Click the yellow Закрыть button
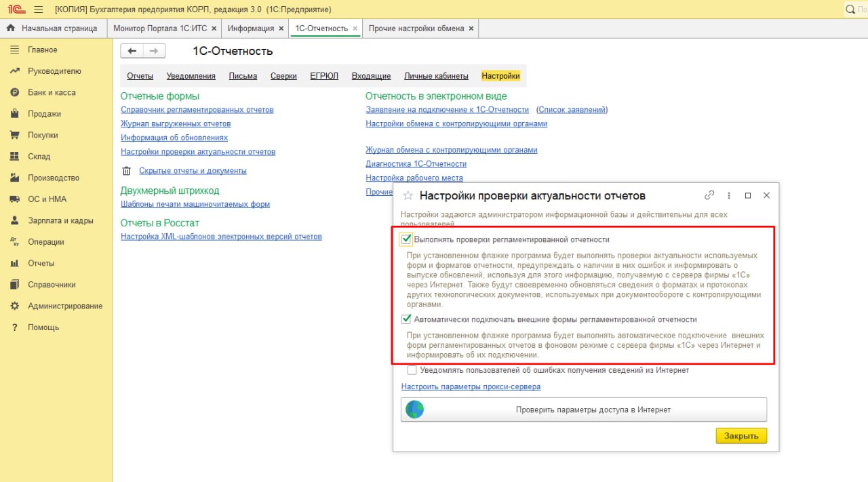 741,436
